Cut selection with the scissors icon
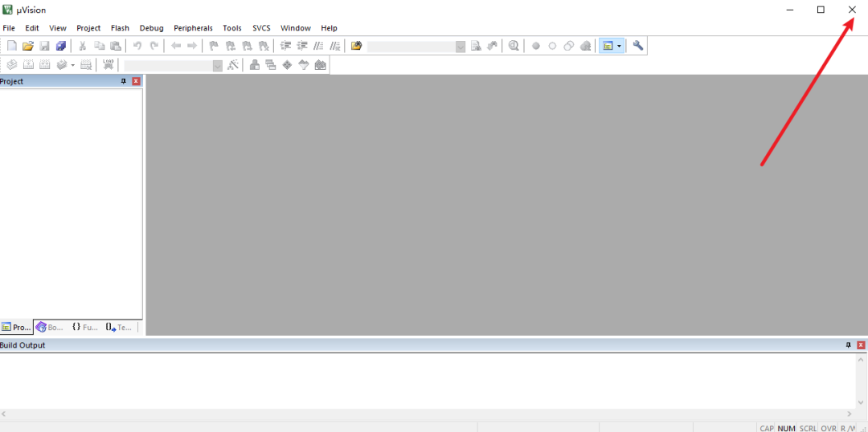The image size is (868, 432). pos(83,46)
